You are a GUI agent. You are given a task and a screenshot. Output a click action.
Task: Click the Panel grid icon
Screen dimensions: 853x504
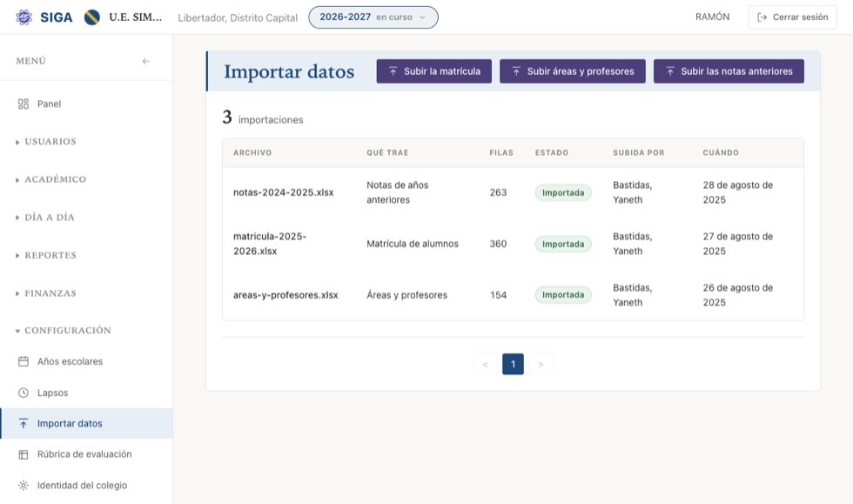(x=24, y=104)
